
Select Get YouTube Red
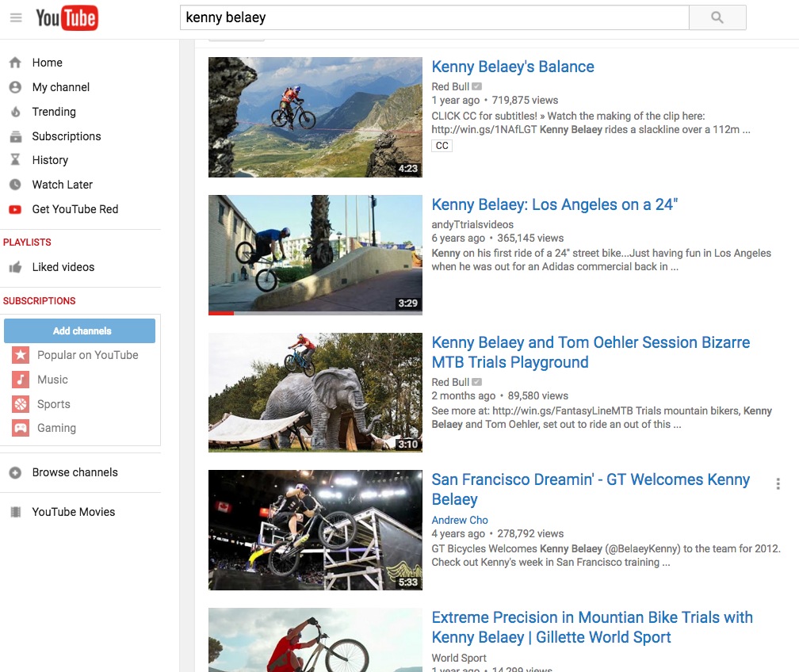coord(75,209)
